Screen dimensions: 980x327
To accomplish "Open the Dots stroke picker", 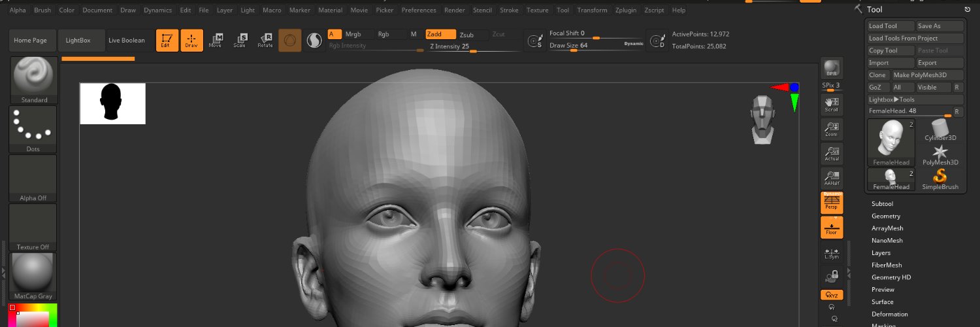I will pyautogui.click(x=34, y=129).
